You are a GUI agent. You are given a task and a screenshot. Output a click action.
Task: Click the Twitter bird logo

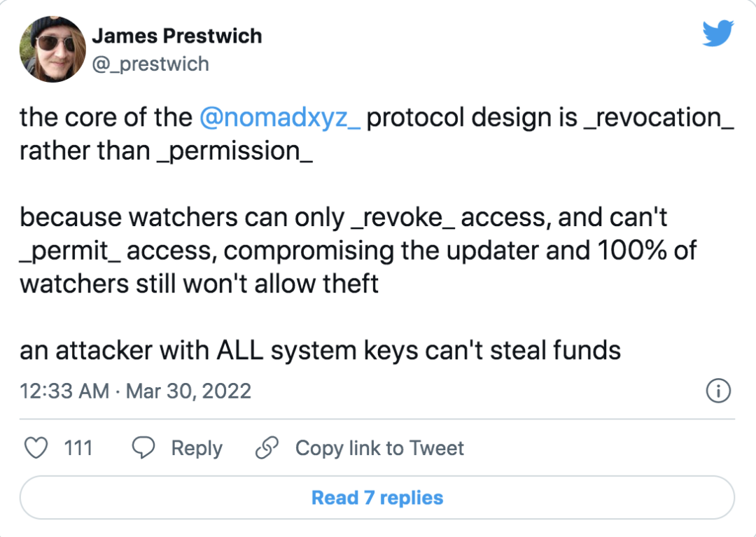point(718,34)
